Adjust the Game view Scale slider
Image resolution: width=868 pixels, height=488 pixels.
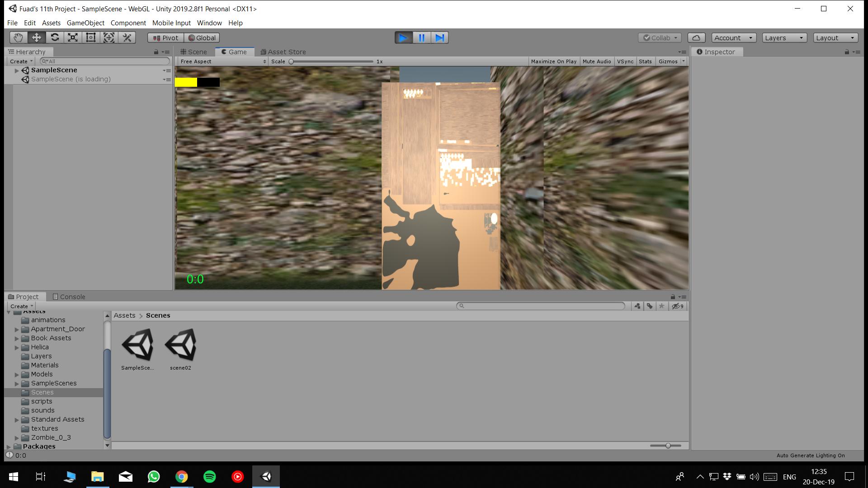pyautogui.click(x=292, y=61)
